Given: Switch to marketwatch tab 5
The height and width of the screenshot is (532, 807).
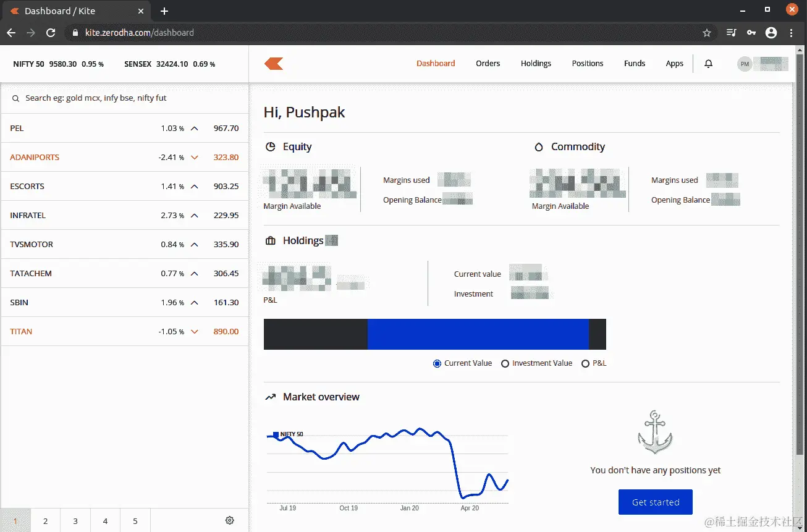Looking at the screenshot, I should coord(135,520).
